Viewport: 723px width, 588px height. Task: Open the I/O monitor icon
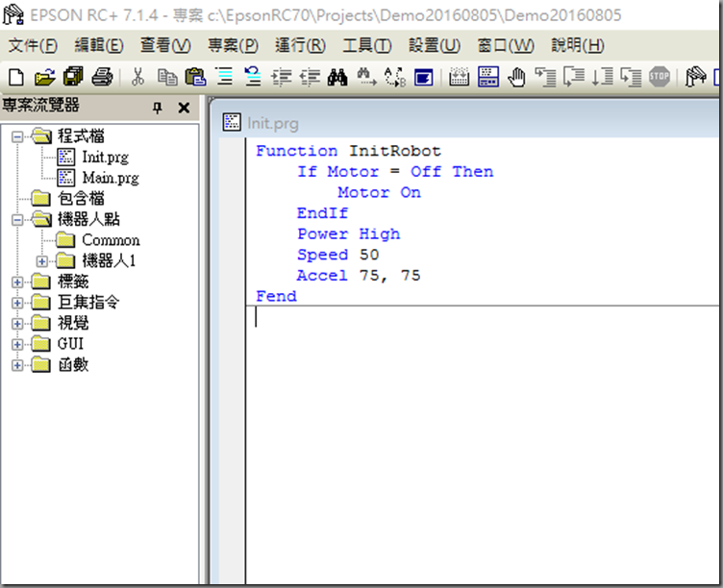tap(459, 77)
